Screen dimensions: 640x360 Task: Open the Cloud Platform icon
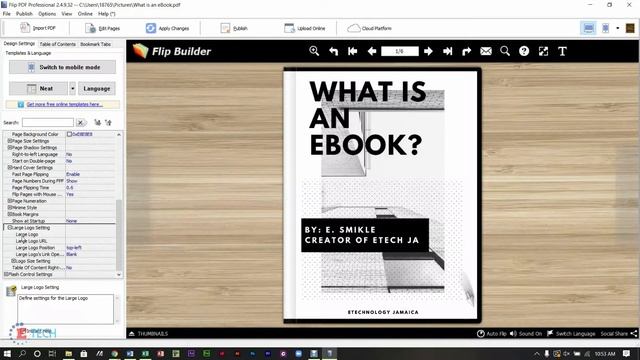point(353,28)
